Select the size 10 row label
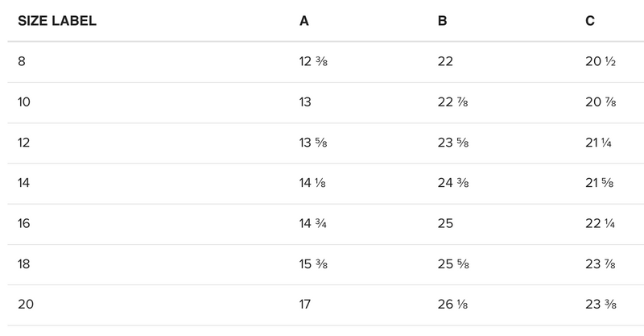Image resolution: width=644 pixels, height=336 pixels. click(x=24, y=102)
